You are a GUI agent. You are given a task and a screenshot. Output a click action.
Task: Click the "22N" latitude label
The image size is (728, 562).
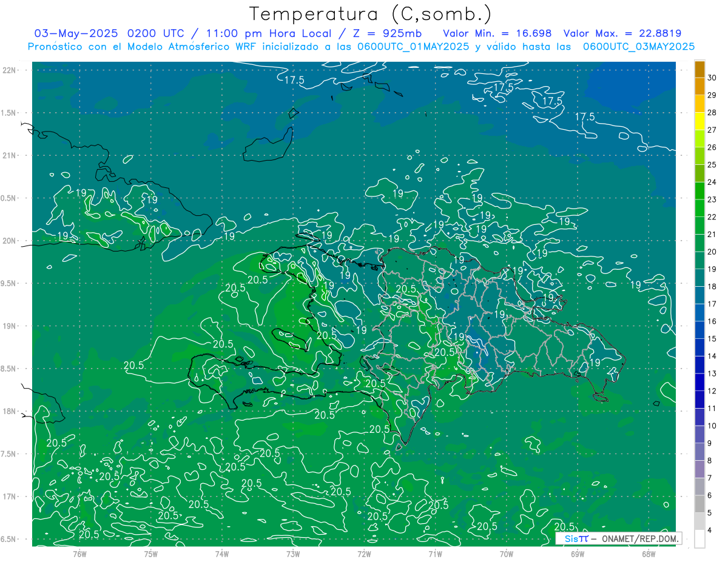8,70
